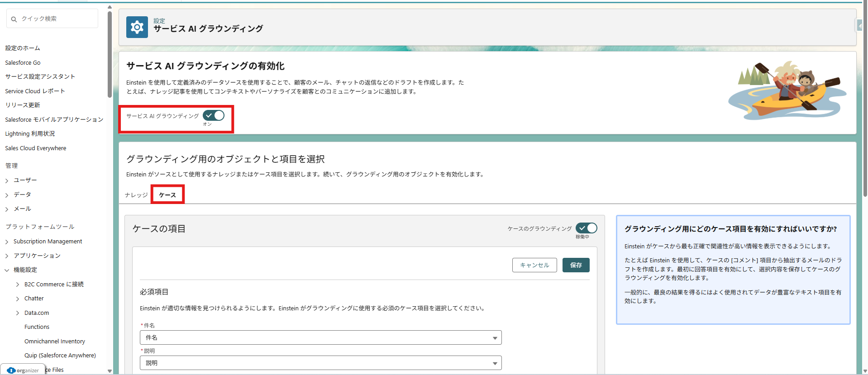The height and width of the screenshot is (375, 868).
Task: Click the キャンセル button
Action: click(x=534, y=265)
